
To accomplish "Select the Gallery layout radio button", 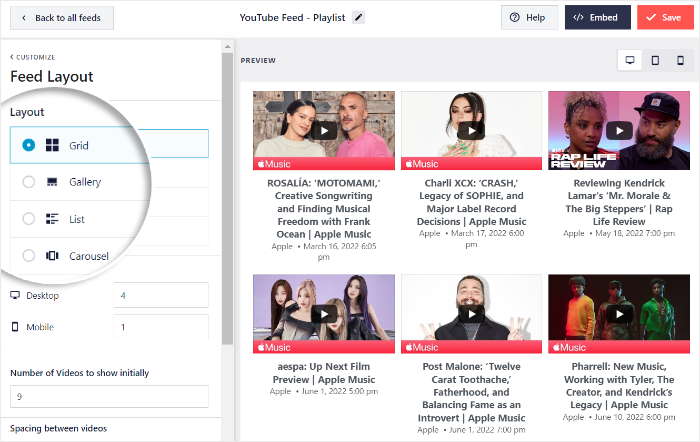I will coord(29,182).
